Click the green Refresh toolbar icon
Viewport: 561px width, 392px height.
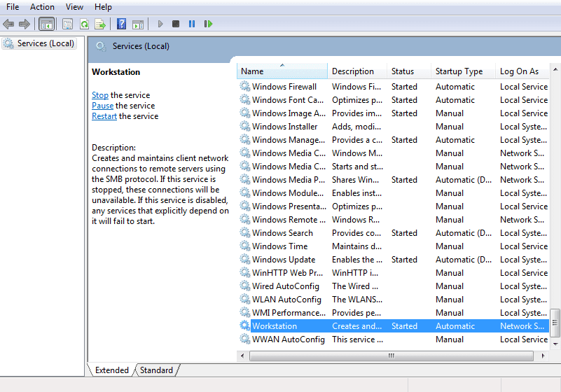[x=83, y=24]
